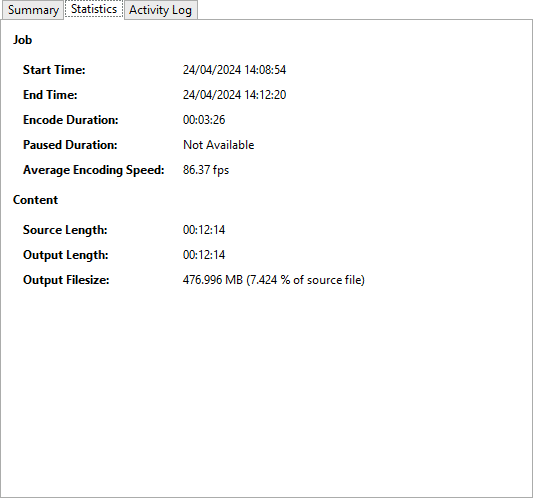
Task: Click the Average Encoding Speed label
Action: tap(94, 170)
